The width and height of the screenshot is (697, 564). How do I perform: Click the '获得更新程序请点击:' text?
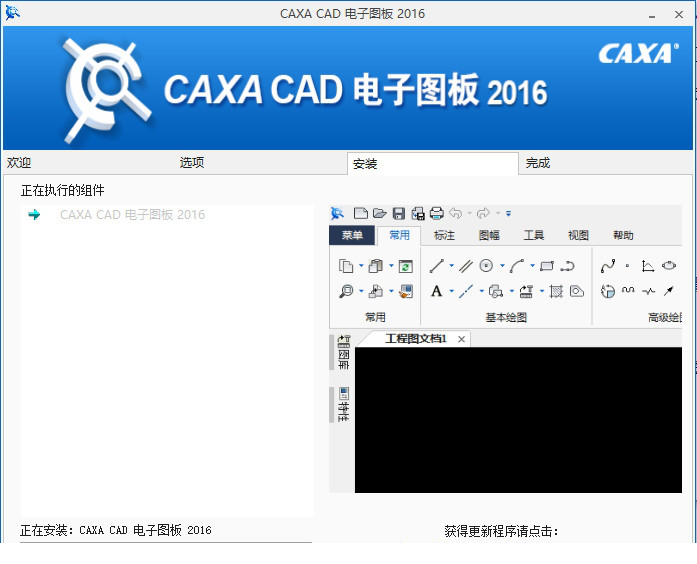coord(501,531)
